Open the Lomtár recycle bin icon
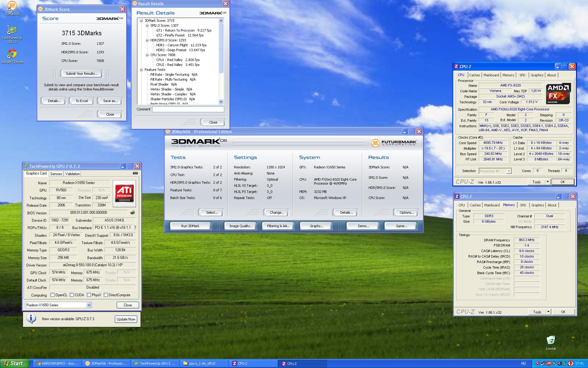 tap(551, 340)
